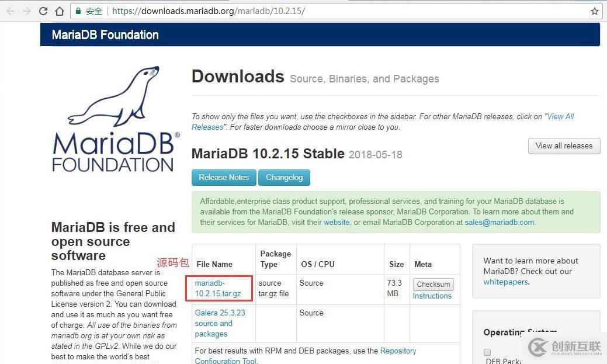Image resolution: width=607 pixels, height=364 pixels.
Task: Reload the page with refresh icon
Action: (x=43, y=11)
